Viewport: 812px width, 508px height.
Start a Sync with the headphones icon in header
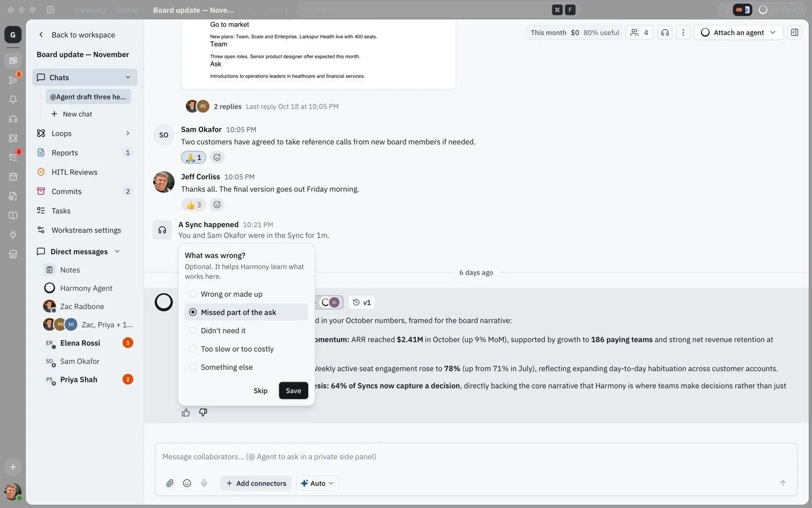pos(665,33)
